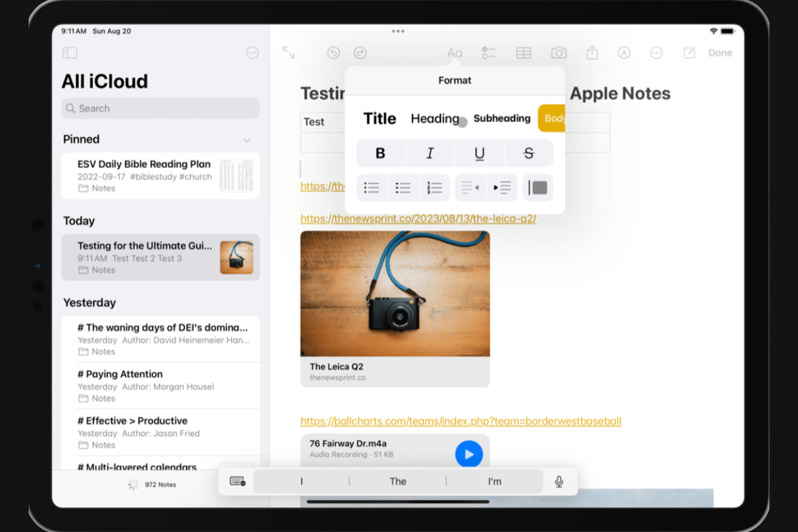This screenshot has width=798, height=532.
Task: Redo the last edit
Action: coord(360,53)
